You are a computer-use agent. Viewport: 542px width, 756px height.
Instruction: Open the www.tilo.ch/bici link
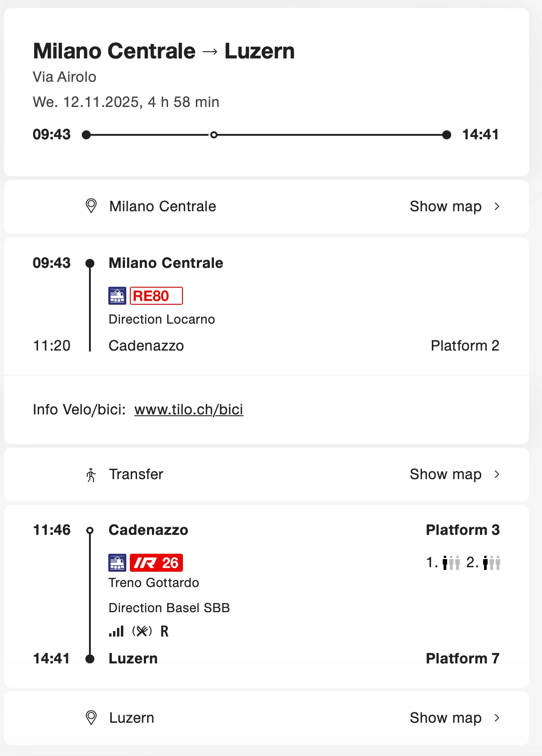189,409
